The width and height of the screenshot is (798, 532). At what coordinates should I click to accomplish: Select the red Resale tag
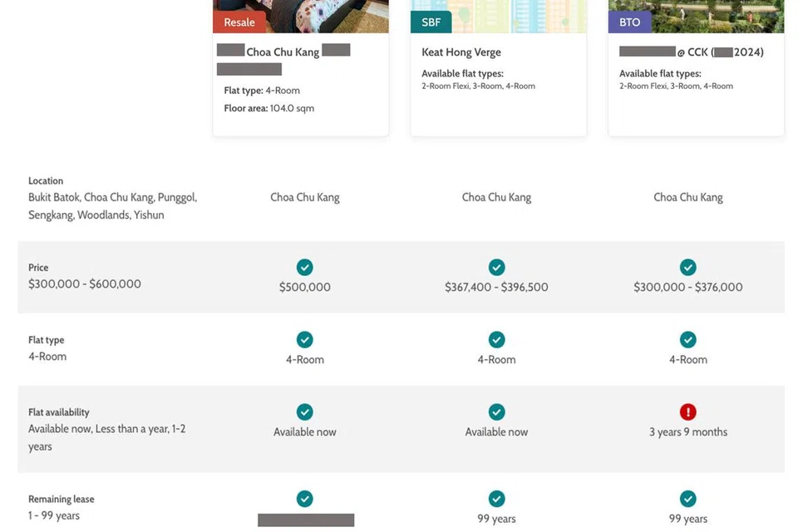pos(239,22)
